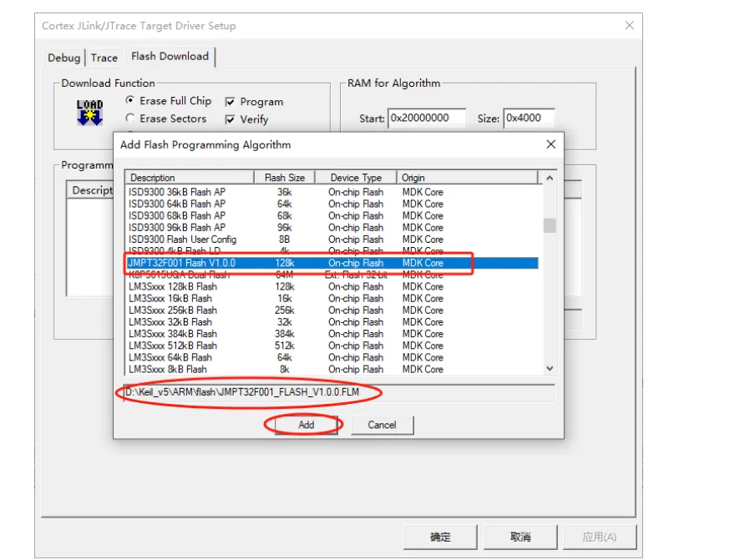The image size is (755, 560).
Task: Select LM3Sxxx 256kB Flash row
Action: (x=332, y=310)
